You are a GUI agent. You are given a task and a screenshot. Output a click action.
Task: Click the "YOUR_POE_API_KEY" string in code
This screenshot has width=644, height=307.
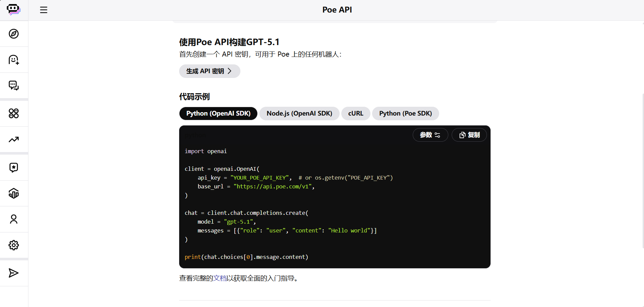(x=260, y=178)
